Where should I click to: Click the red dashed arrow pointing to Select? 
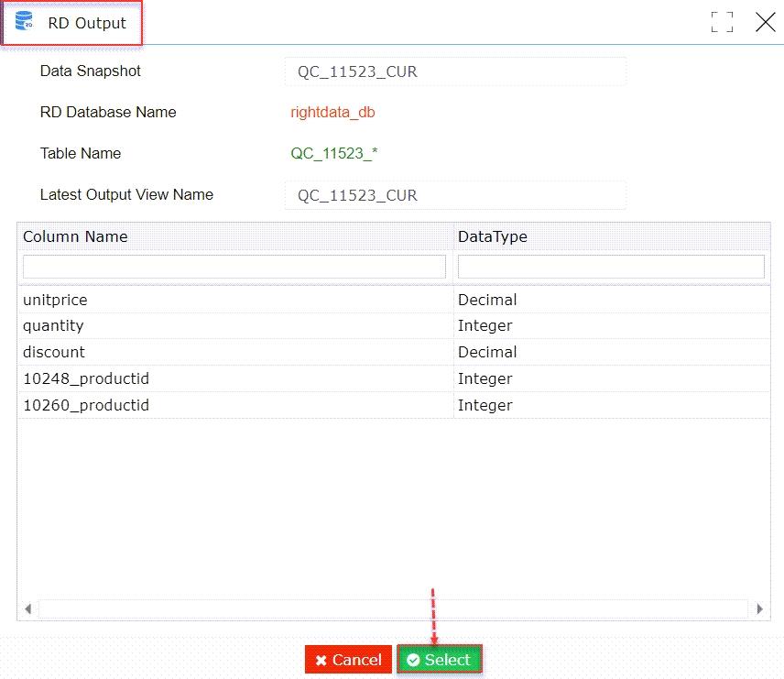[x=435, y=614]
